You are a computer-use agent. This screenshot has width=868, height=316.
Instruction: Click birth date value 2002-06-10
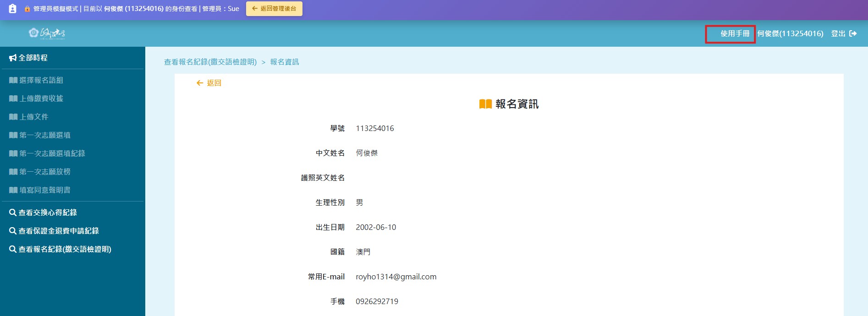[376, 227]
